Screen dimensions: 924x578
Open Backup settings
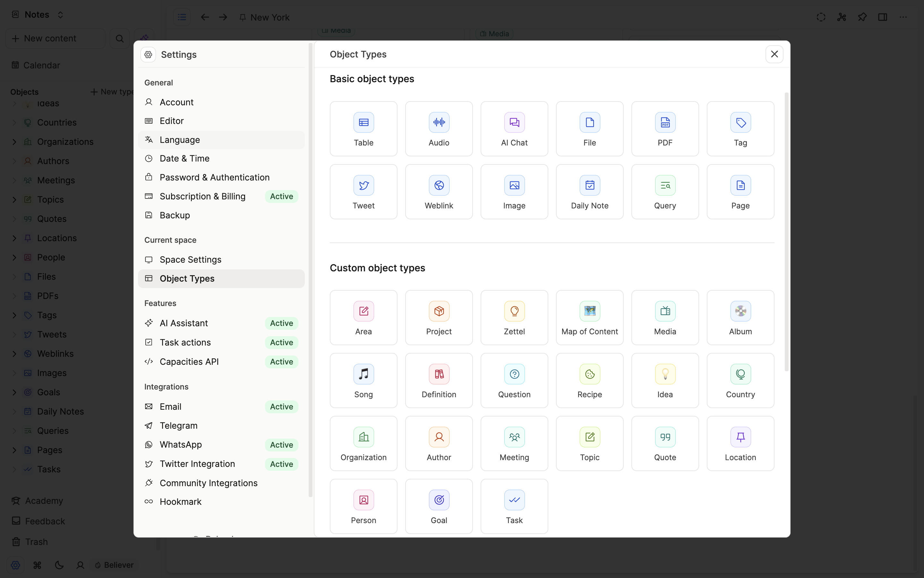click(221, 215)
